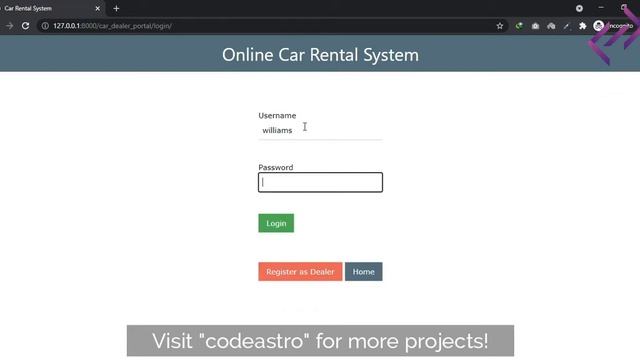Screen dimensions: 640x360
Task: Click the green refresh extension icon
Action: [x=519, y=26]
